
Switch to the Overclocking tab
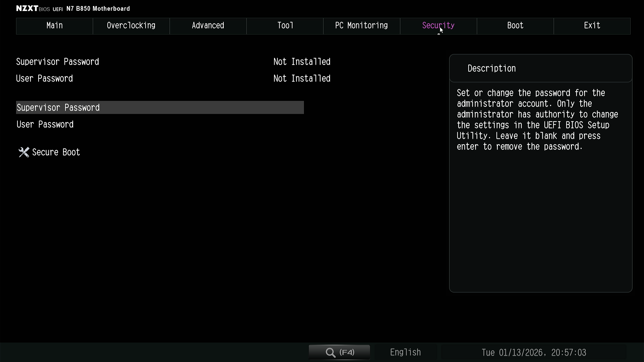click(131, 26)
